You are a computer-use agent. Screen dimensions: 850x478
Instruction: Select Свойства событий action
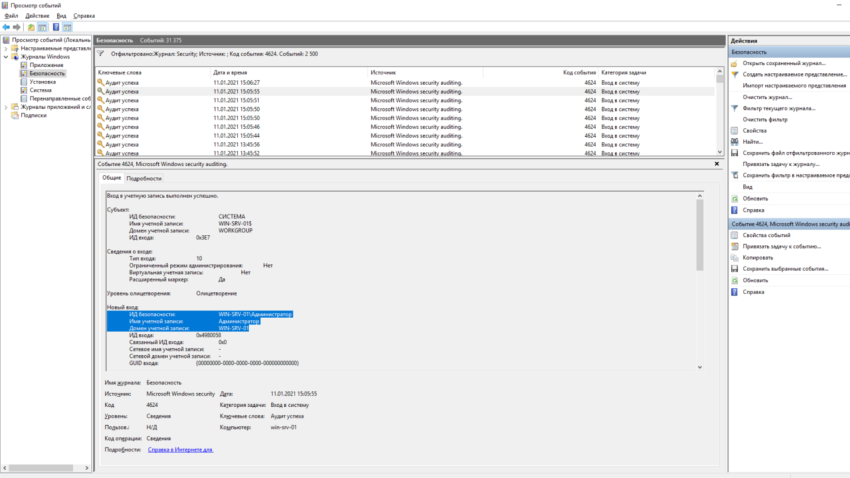[x=766, y=235]
